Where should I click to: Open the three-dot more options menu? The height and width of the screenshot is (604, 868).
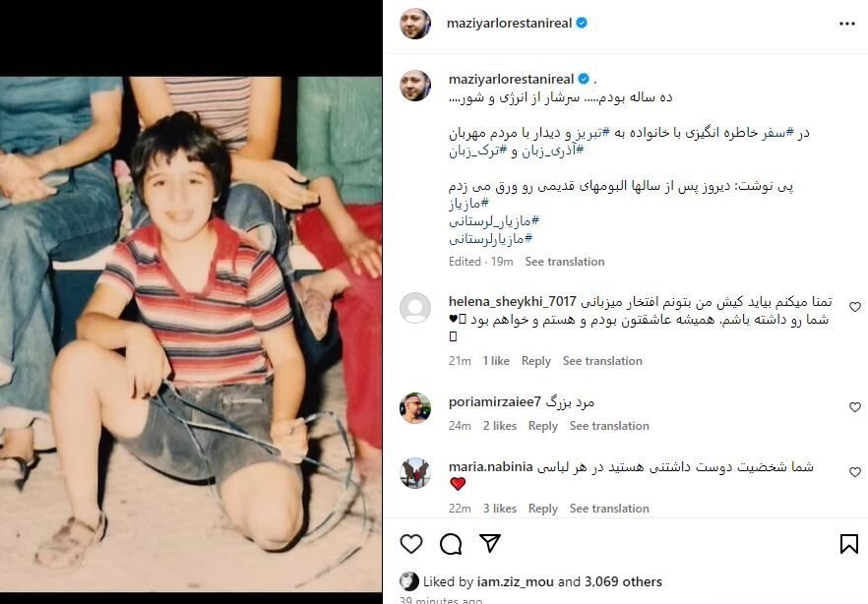point(847,24)
